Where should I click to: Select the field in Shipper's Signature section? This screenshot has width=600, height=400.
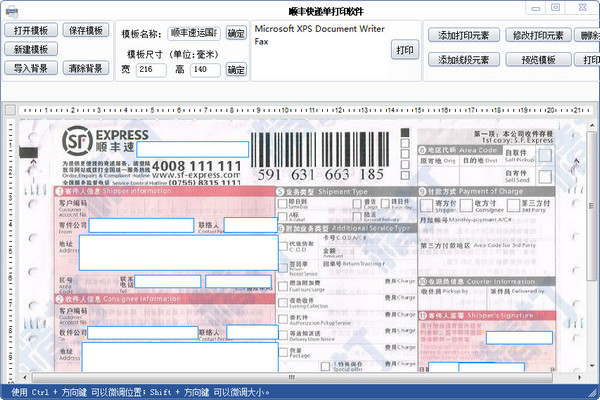tap(519, 338)
